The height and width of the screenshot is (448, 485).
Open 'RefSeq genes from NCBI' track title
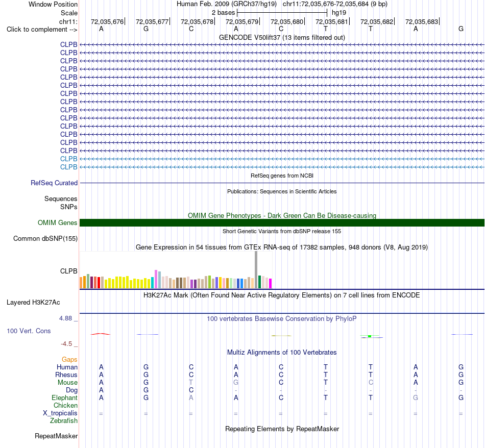pos(282,176)
